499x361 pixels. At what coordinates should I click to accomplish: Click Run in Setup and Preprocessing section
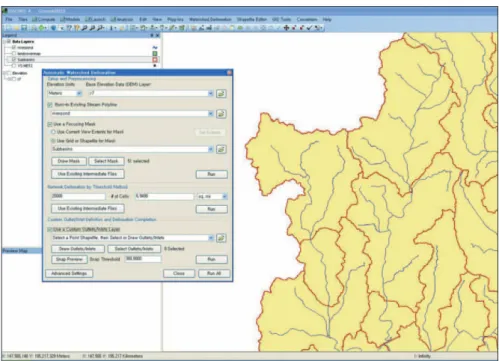212,174
